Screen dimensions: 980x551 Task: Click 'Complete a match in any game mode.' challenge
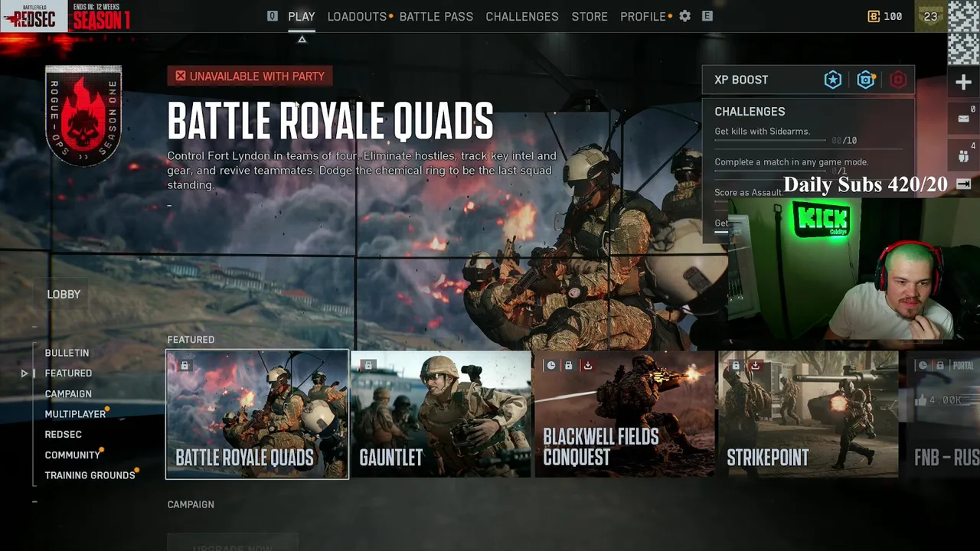791,161
